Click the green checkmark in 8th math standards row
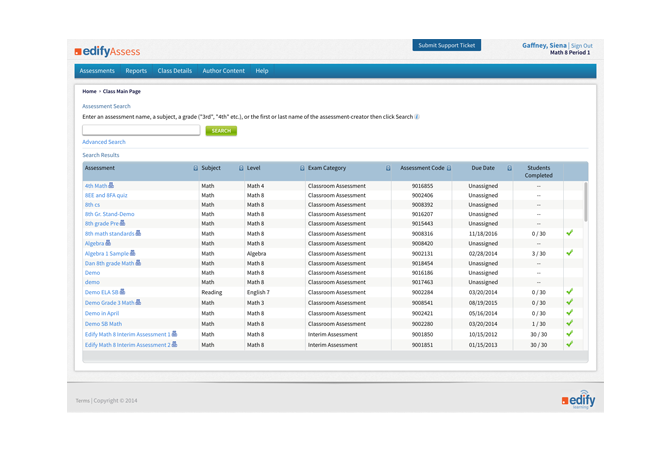 pos(569,233)
